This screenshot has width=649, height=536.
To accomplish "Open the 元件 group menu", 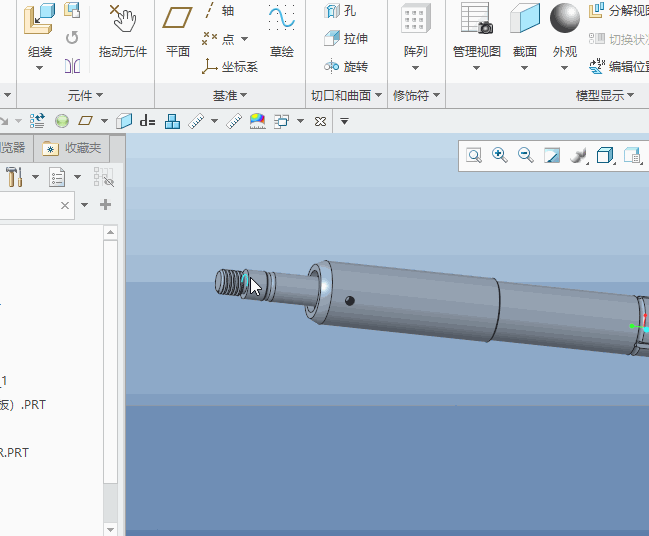I will (x=85, y=96).
